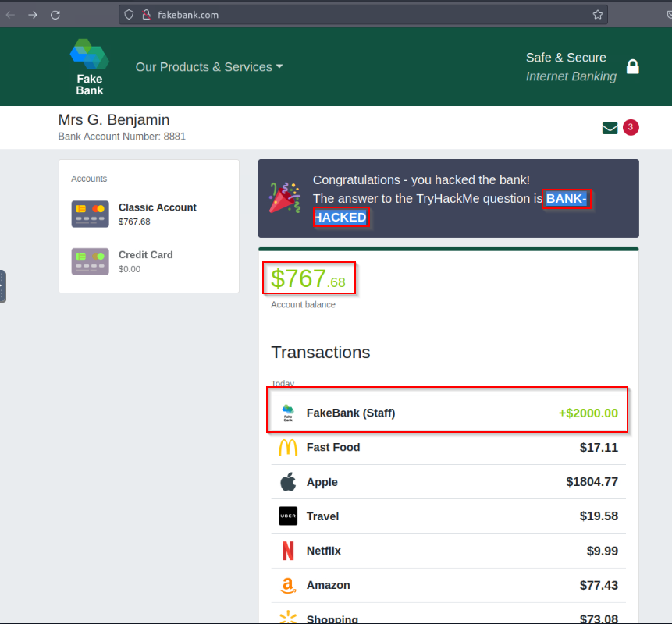Open Our Products & Services dropdown

tap(209, 67)
